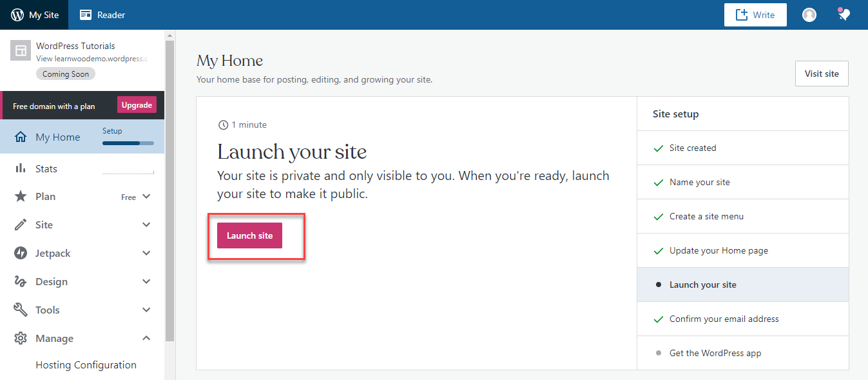The height and width of the screenshot is (380, 868).
Task: Expand the Design menu chevron
Action: tap(146, 282)
